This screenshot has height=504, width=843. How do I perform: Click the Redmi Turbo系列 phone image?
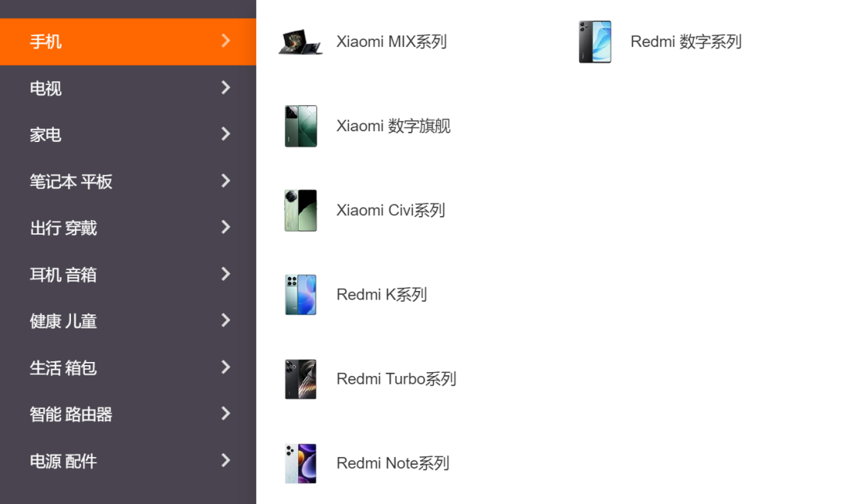click(301, 379)
